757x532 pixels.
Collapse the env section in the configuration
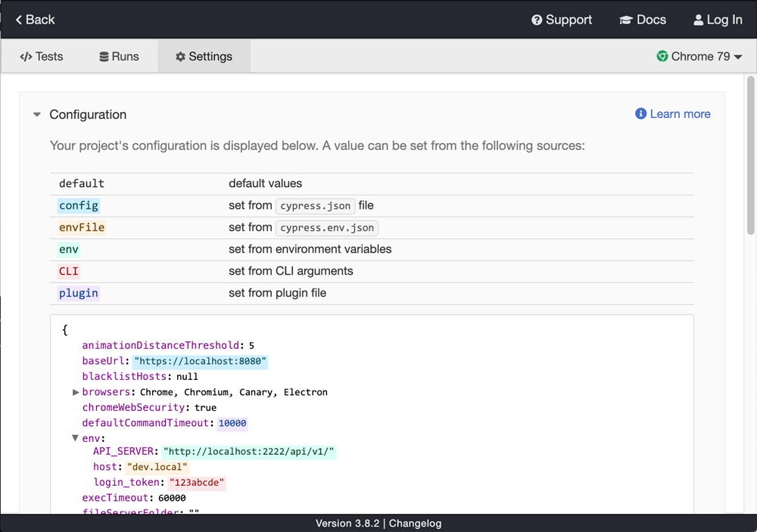click(x=74, y=437)
